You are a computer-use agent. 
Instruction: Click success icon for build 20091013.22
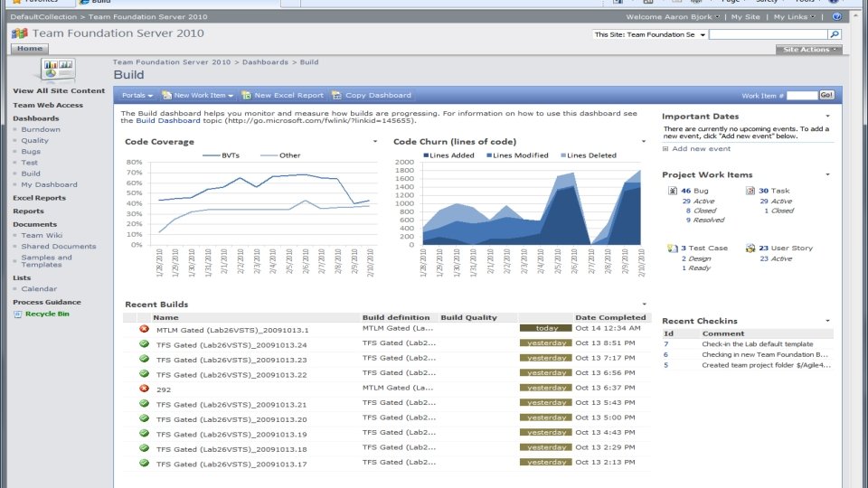[x=145, y=374]
